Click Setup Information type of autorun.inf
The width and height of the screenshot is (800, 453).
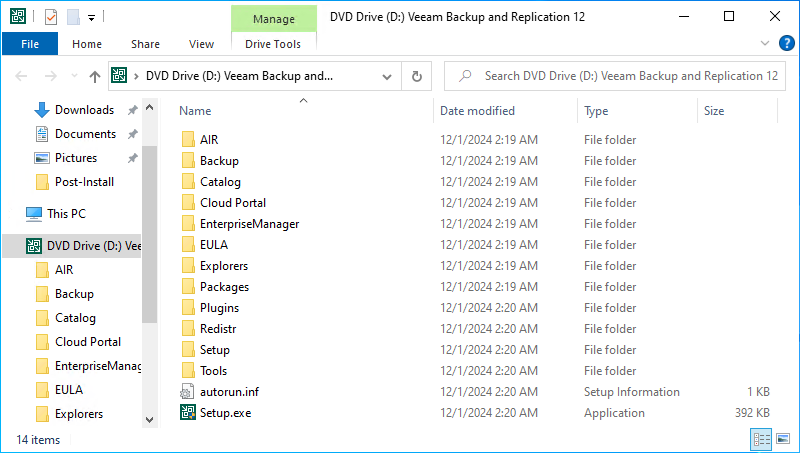click(632, 392)
